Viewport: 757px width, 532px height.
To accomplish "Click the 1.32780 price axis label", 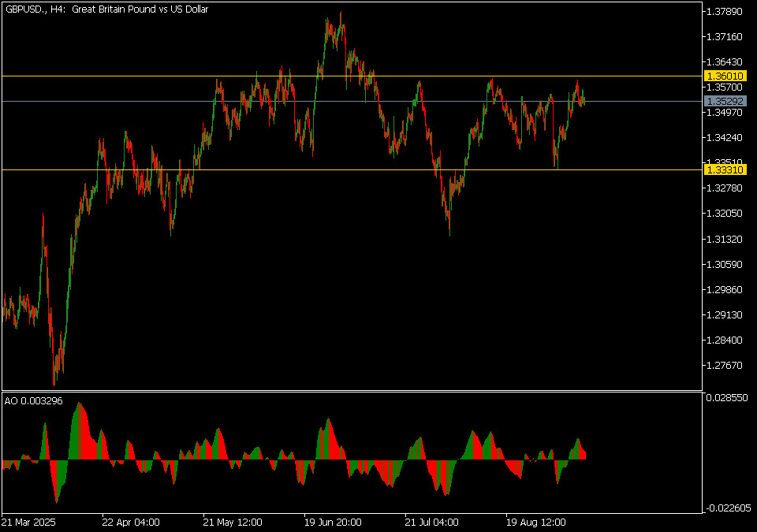I will pos(724,188).
